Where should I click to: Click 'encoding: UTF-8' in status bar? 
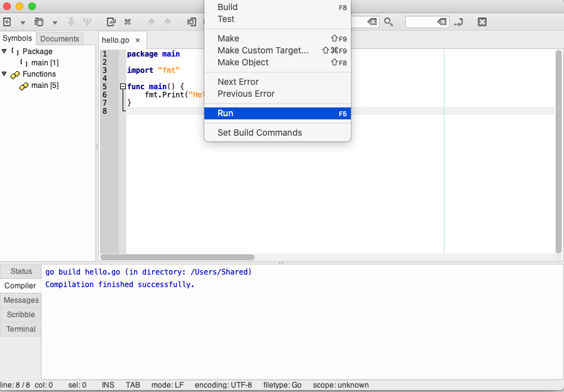click(x=223, y=385)
